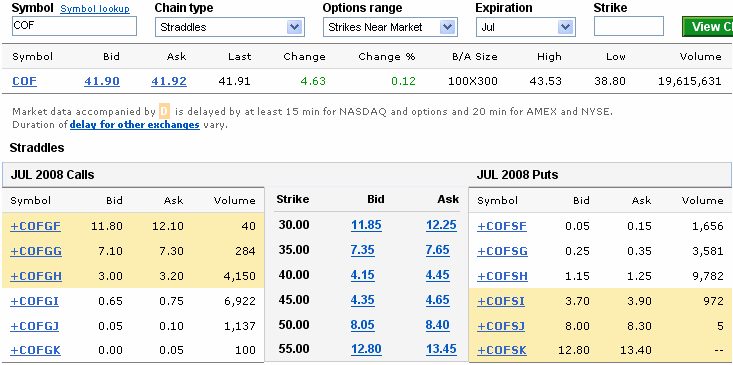Image resolution: width=733 pixels, height=365 pixels.
Task: Open put option +COFSH
Action: tap(503, 276)
